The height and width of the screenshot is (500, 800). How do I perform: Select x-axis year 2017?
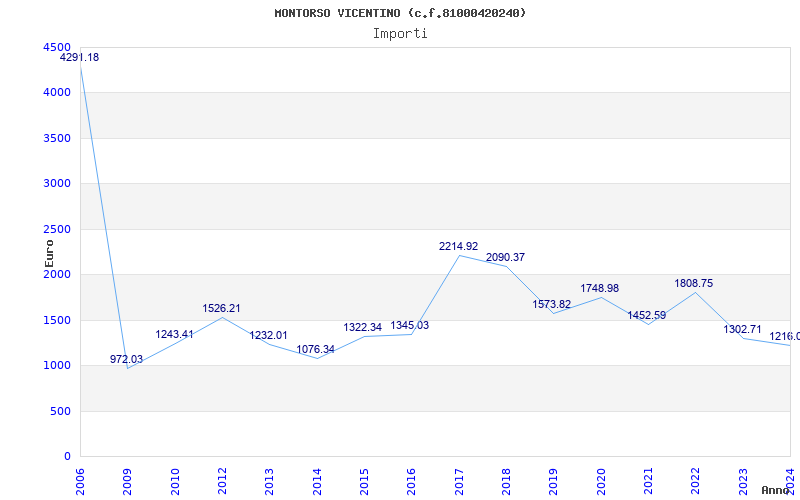coord(459,482)
